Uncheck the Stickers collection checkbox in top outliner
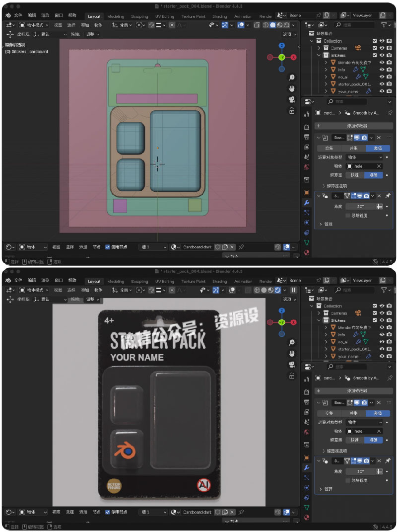This screenshot has height=532, width=397. (375, 55)
